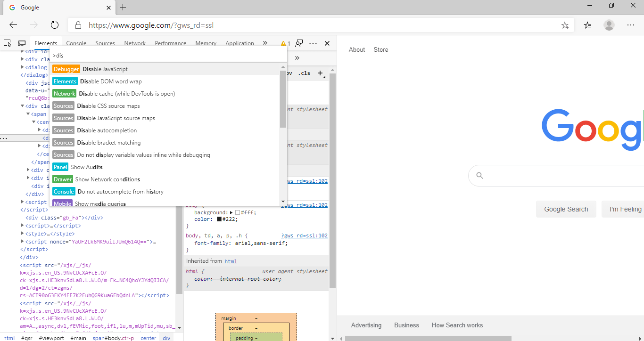This screenshot has height=341, width=644.
Task: Add this page to favorites with the star
Action: pyautogui.click(x=565, y=25)
